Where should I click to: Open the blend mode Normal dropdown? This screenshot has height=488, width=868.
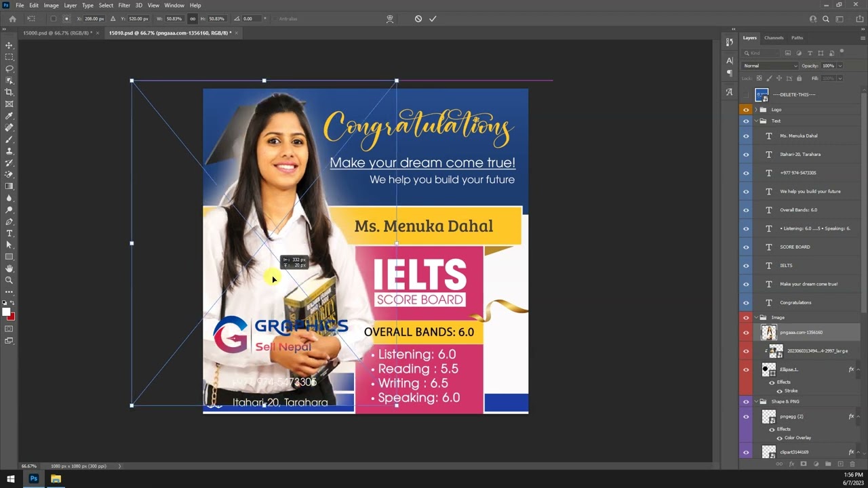click(770, 66)
